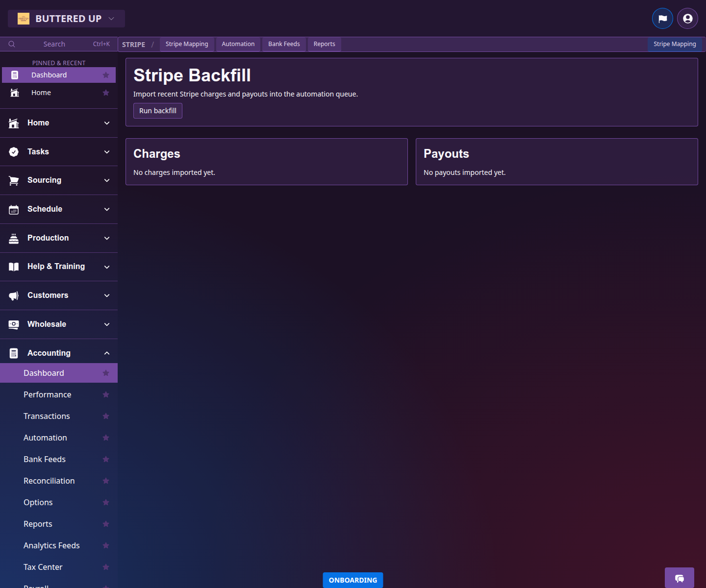The height and width of the screenshot is (588, 706).
Task: Click the Run backfill button
Action: [157, 111]
